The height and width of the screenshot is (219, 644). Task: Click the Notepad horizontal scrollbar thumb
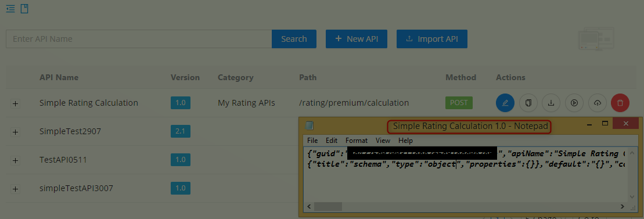coord(328,206)
